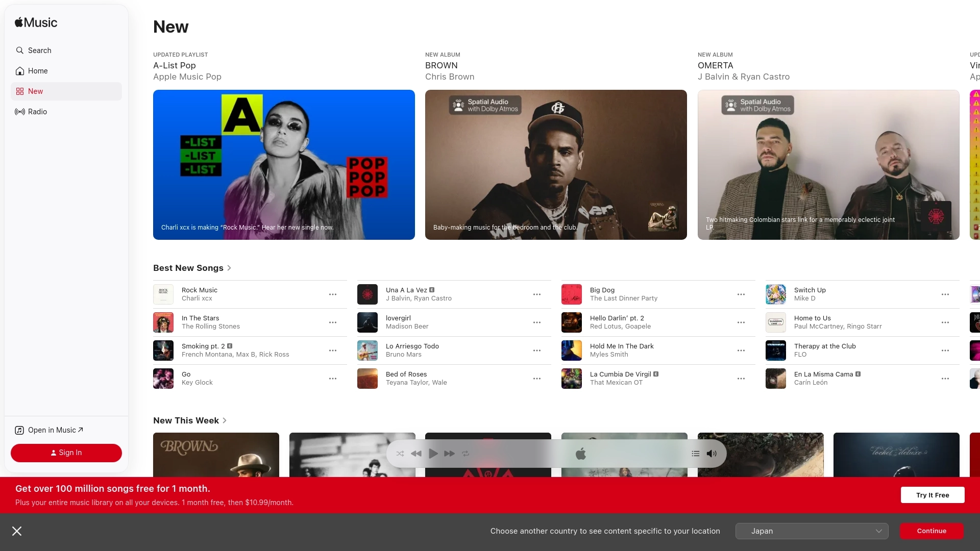Open Chris Brown artist link under BROWN
Image resolution: width=980 pixels, height=551 pixels.
coord(450,77)
